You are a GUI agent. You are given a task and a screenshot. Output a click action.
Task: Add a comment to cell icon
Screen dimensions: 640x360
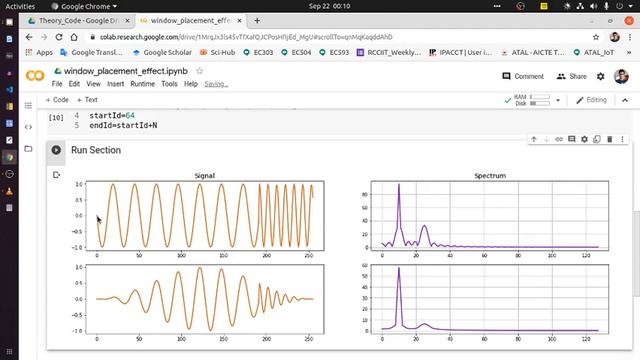tap(571, 139)
